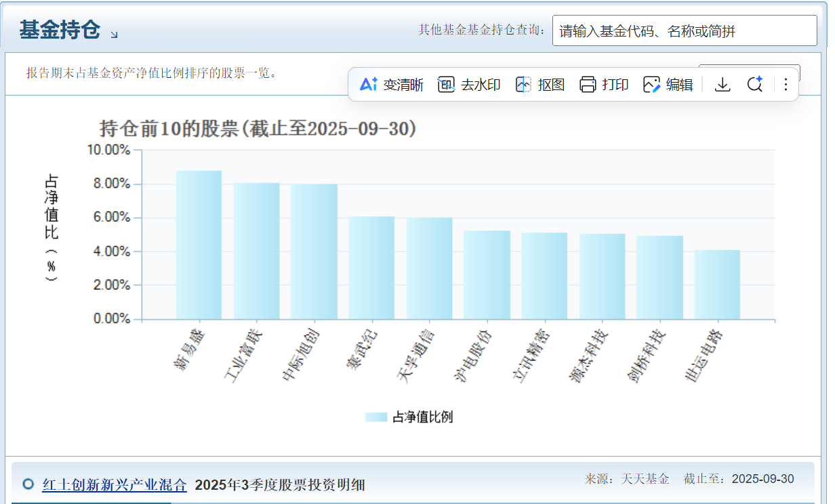Click the 立讯精密 bar in the chart
This screenshot has height=504, width=835.
(x=544, y=276)
